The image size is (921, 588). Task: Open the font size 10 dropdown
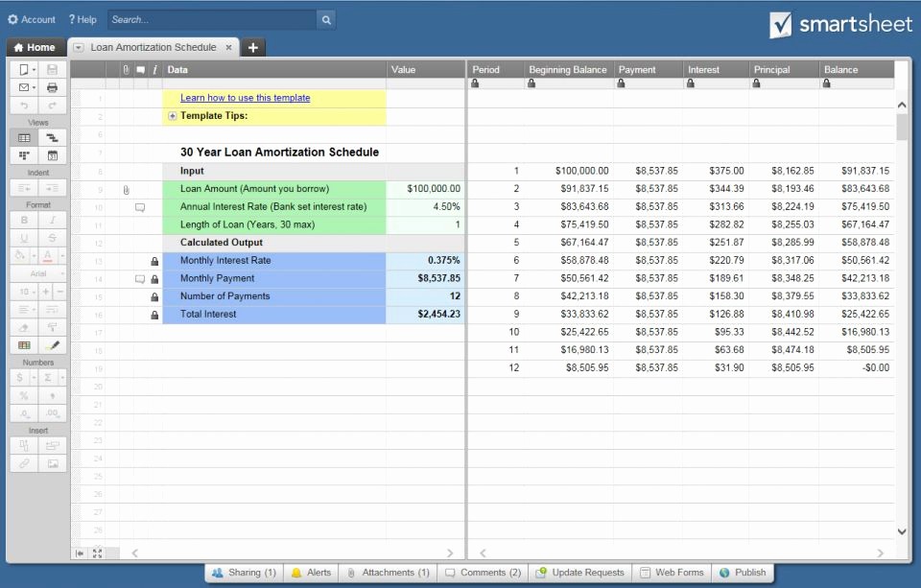pos(24,292)
